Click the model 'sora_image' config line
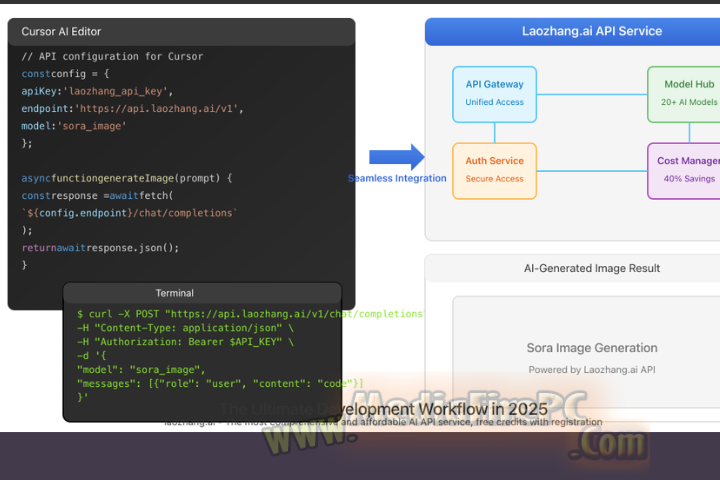The height and width of the screenshot is (480, 720). [74, 126]
